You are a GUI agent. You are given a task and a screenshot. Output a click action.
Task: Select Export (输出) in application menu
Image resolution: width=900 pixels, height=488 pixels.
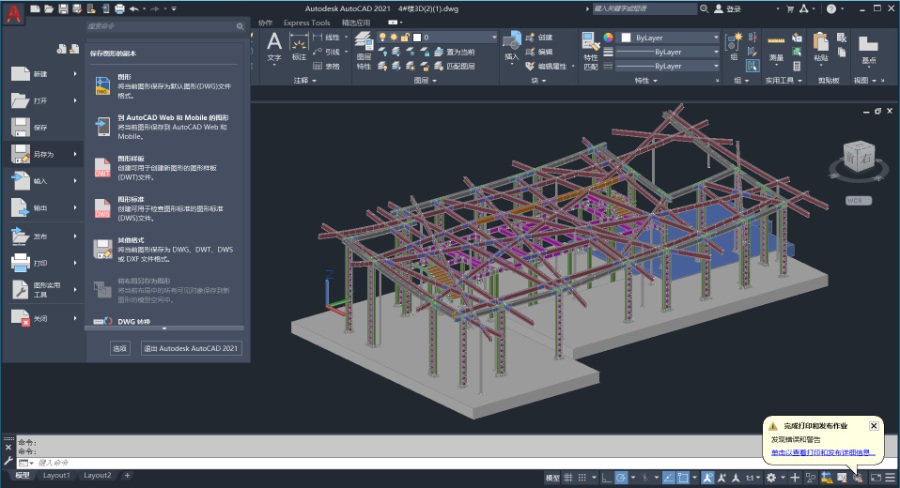[44, 208]
